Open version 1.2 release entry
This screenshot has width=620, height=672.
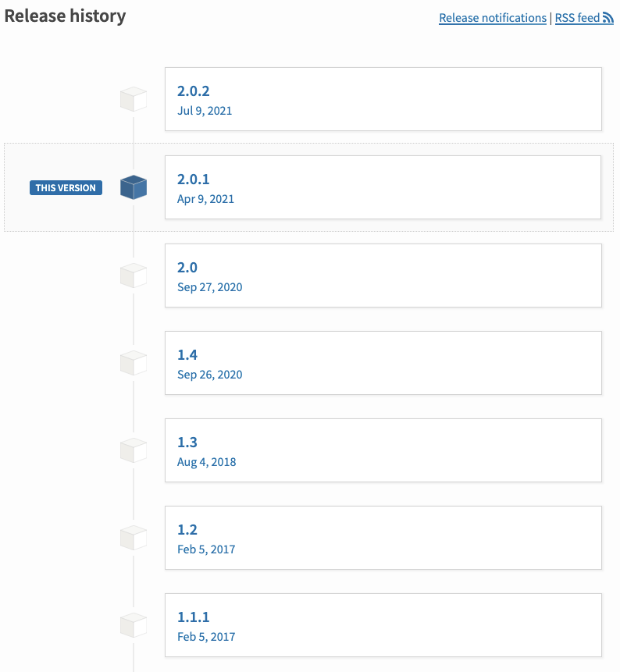(x=383, y=537)
